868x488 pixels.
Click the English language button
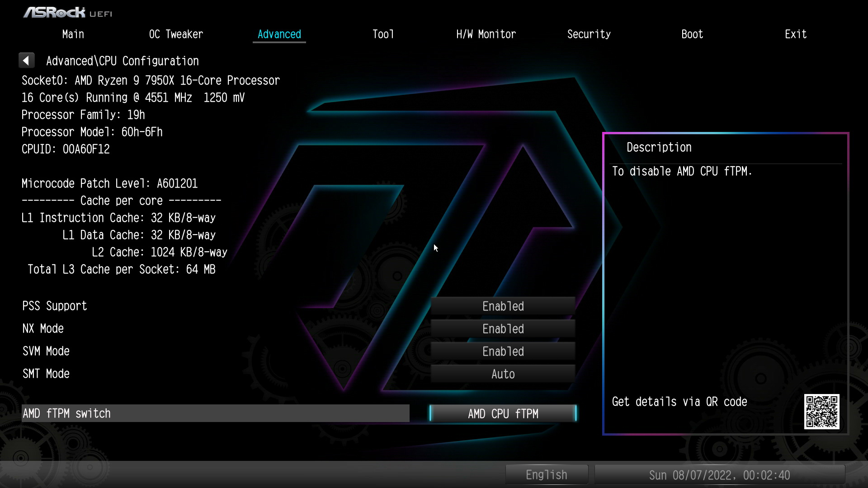(x=547, y=475)
